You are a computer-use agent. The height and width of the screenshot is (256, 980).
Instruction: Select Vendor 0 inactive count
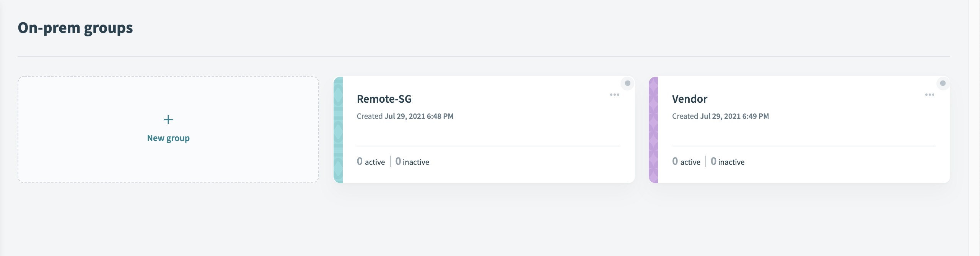click(x=727, y=162)
